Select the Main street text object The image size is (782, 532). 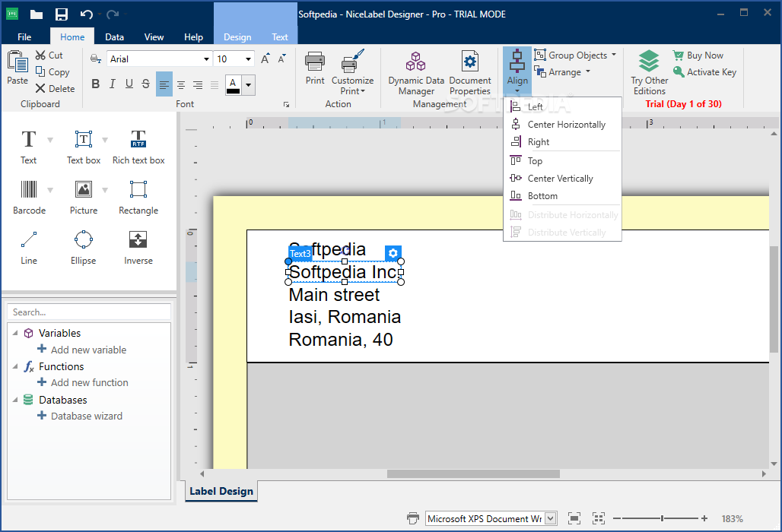tap(334, 295)
